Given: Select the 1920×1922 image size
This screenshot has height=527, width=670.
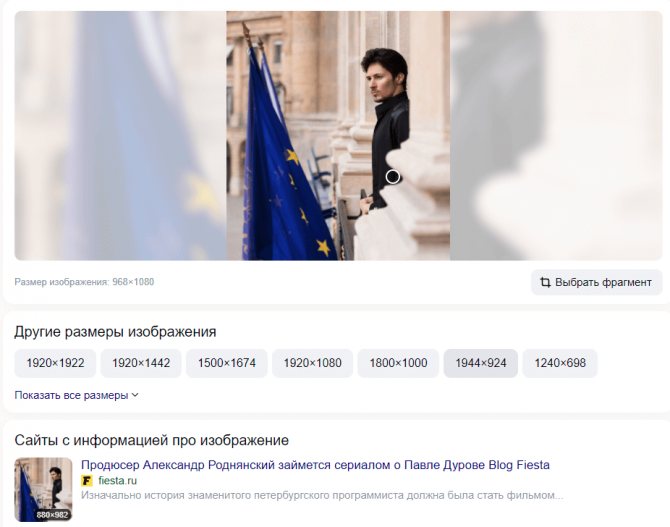Looking at the screenshot, I should pos(55,363).
